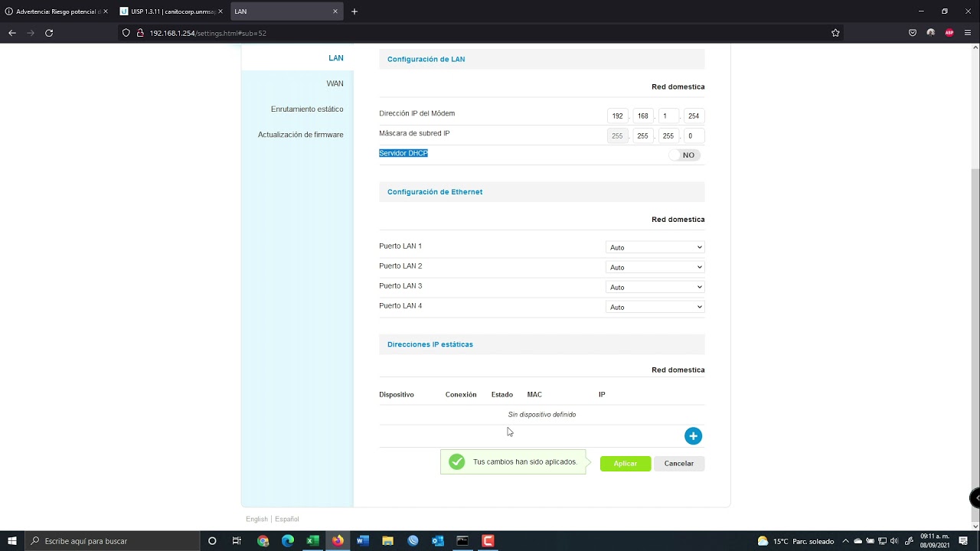980x551 pixels.
Task: Edit the modem IP second octet 168
Action: click(643, 116)
